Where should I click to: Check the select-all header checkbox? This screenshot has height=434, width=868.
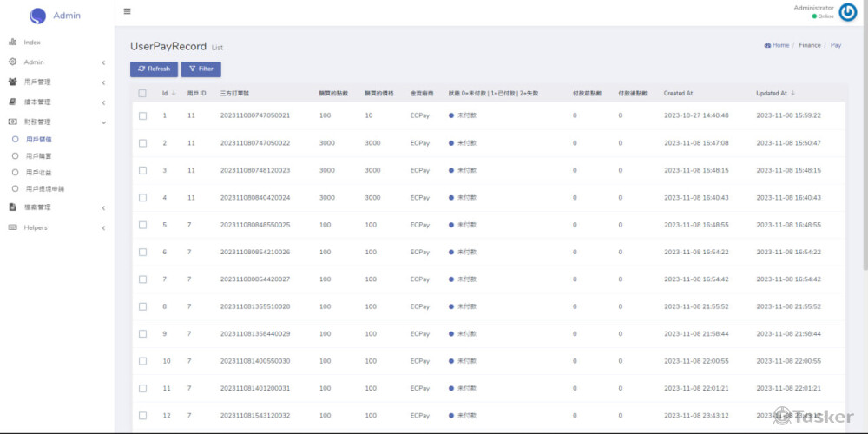tap(142, 93)
